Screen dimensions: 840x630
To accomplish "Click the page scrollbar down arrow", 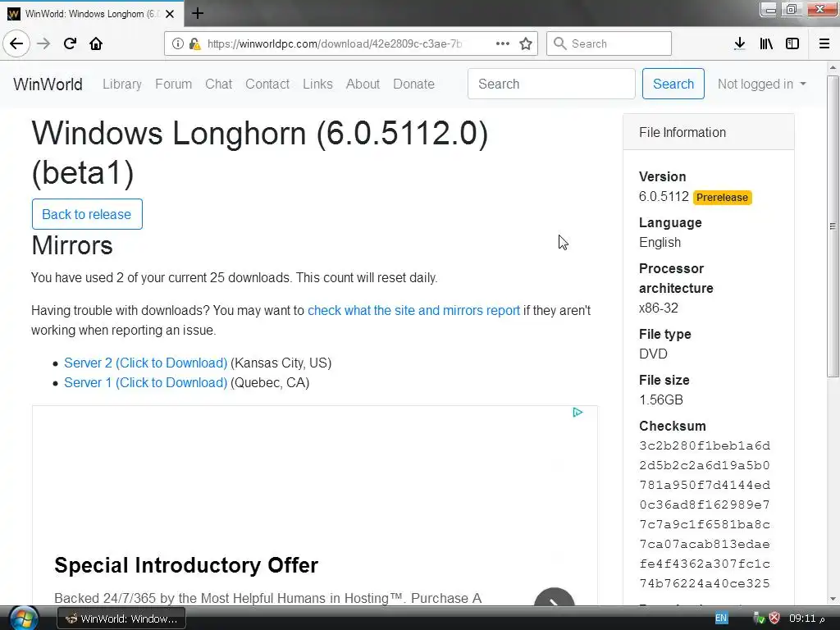I will (833, 600).
